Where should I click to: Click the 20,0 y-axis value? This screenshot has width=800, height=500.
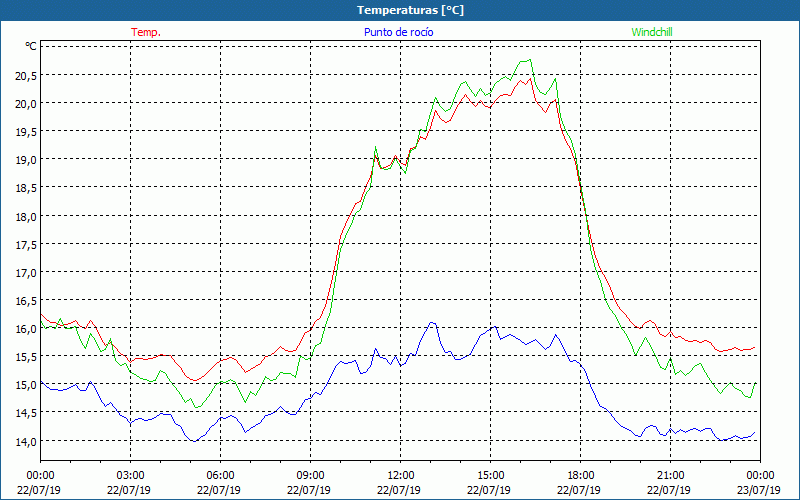tap(26, 104)
